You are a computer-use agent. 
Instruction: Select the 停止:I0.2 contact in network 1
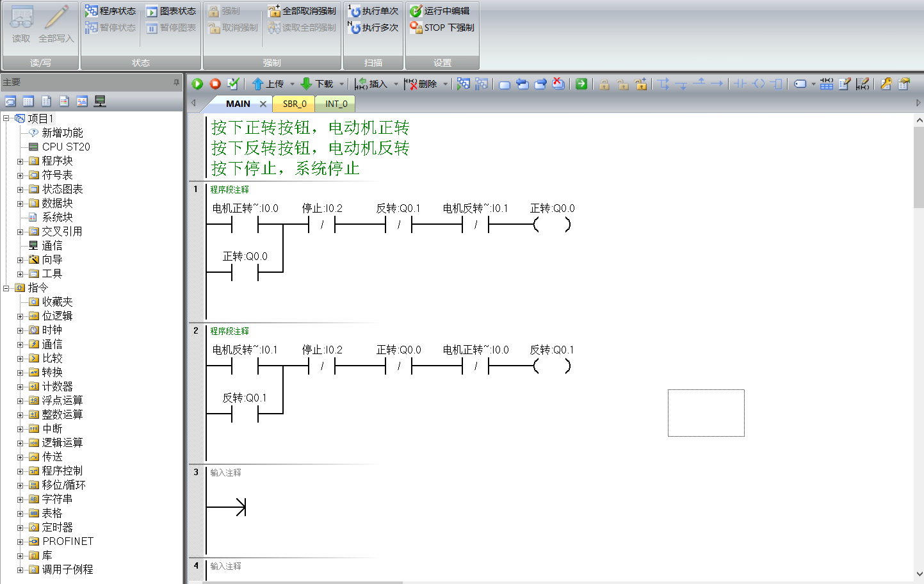pos(322,224)
